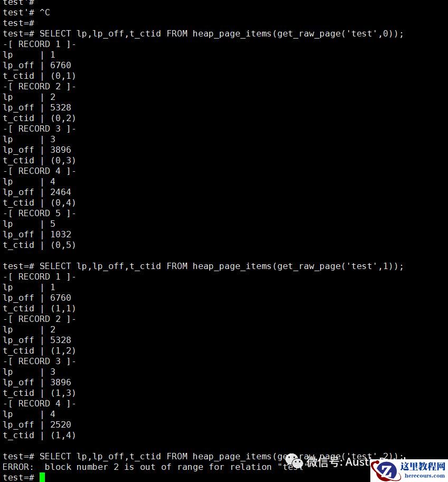Screen dimensions: 448x482
Task: Click lp_off value 6760 in first result
Action: click(x=61, y=65)
